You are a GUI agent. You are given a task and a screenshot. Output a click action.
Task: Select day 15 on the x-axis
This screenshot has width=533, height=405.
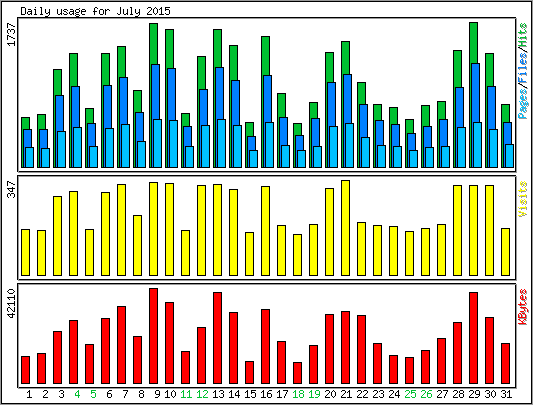(x=250, y=394)
